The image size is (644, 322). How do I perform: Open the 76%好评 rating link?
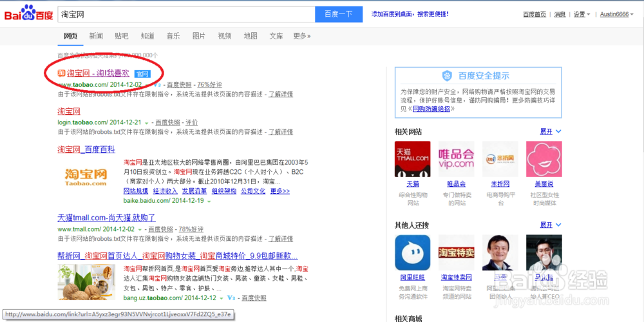click(x=209, y=84)
